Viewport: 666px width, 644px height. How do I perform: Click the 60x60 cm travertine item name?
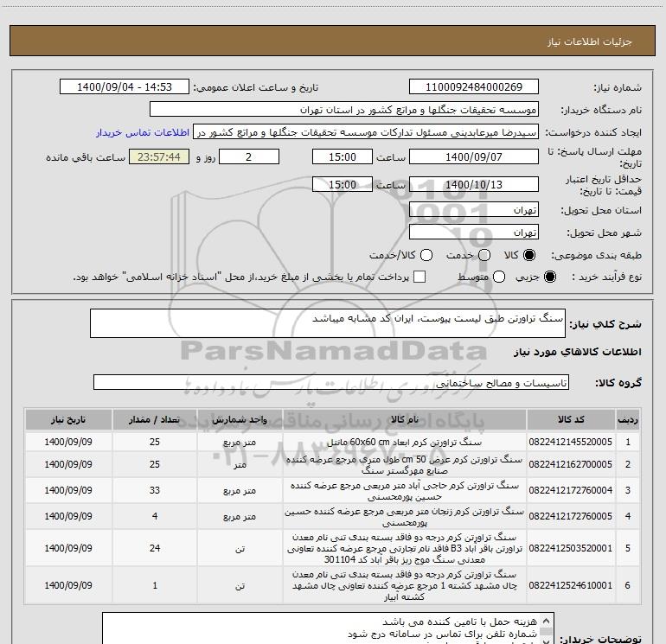405,443
